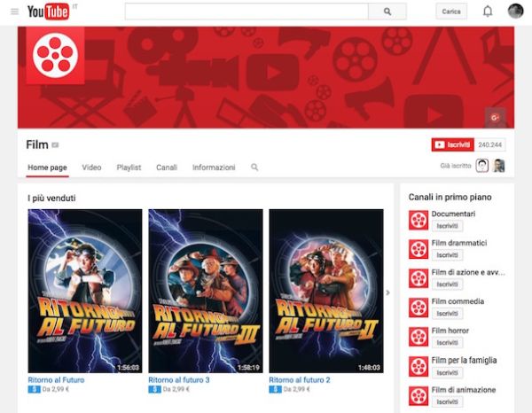Go to the Video tab
The width and height of the screenshot is (532, 413).
(x=91, y=168)
